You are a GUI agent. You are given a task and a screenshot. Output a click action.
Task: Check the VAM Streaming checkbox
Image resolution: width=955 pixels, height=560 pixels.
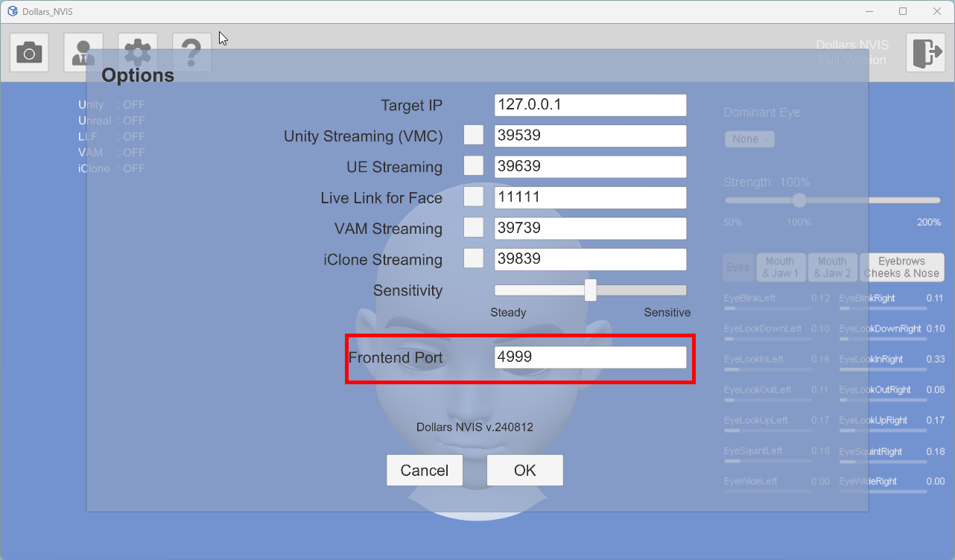tap(474, 228)
